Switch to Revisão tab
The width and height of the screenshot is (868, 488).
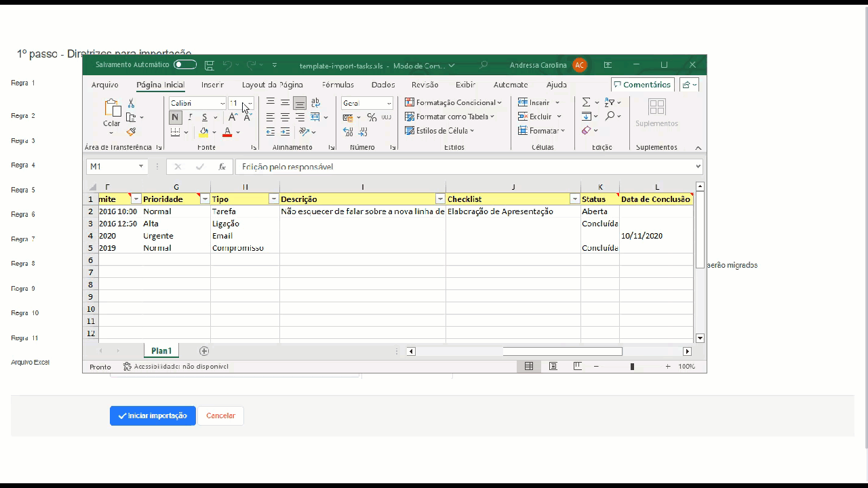pos(425,85)
